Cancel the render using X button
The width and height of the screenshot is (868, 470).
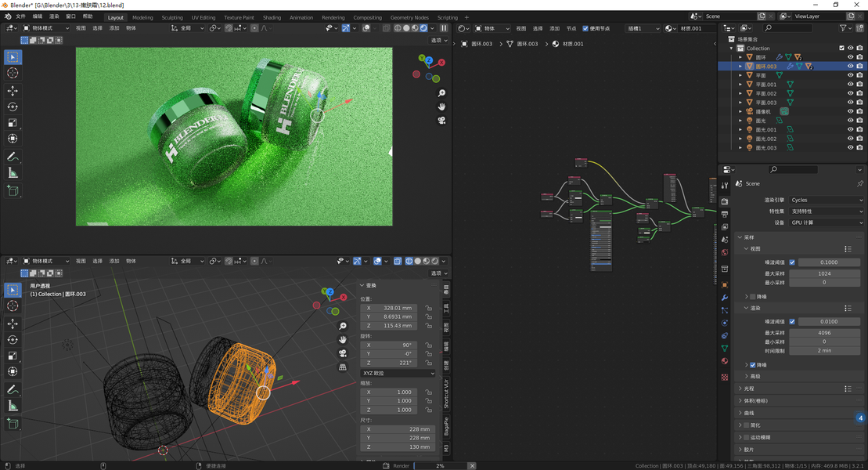[472, 465]
